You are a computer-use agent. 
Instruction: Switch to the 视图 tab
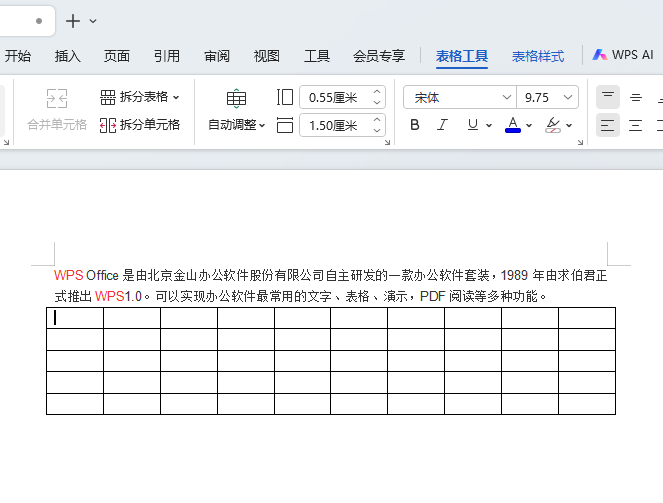(266, 56)
